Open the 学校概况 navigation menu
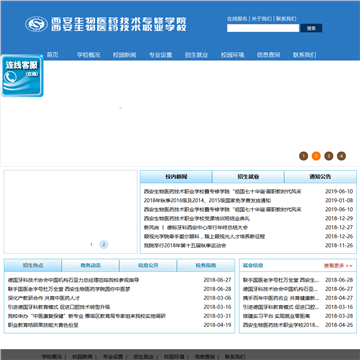The image size is (360, 360). click(89, 55)
